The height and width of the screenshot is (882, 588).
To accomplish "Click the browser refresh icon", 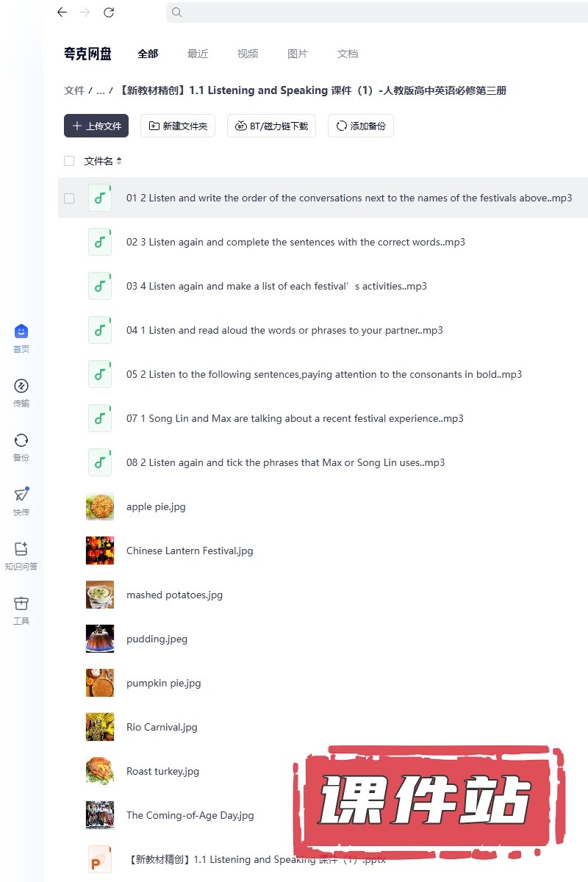I will click(x=109, y=12).
